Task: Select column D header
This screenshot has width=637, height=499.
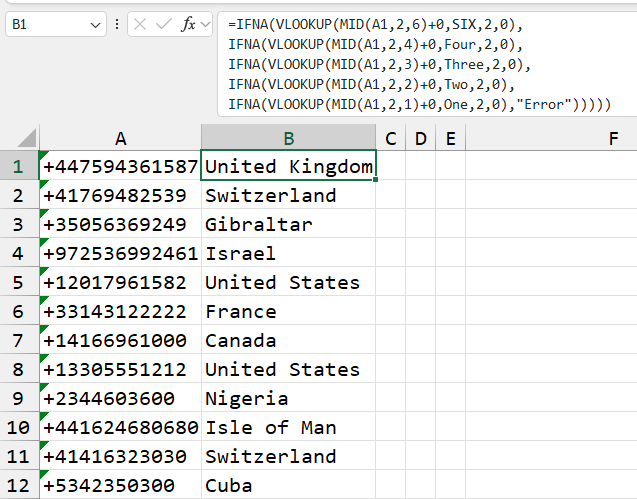Action: [x=420, y=138]
